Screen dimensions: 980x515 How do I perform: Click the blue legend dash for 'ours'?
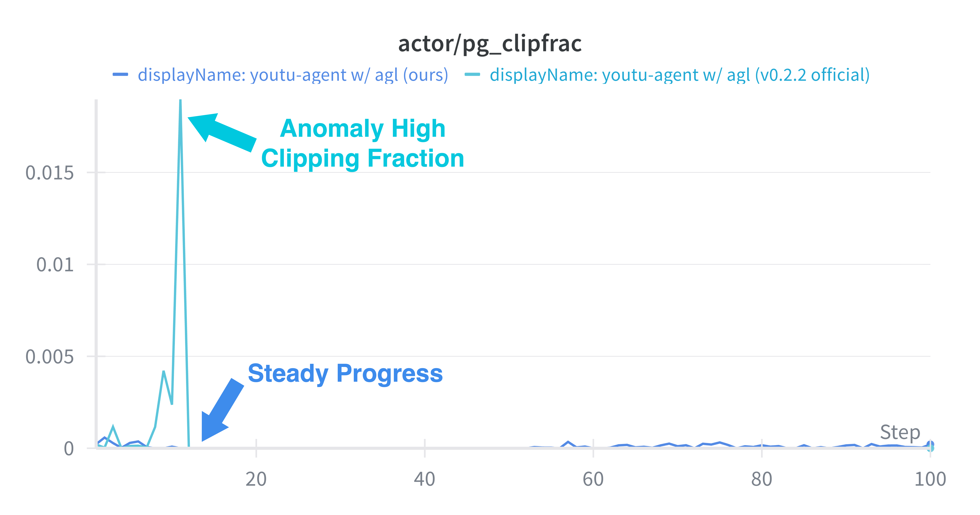[120, 75]
